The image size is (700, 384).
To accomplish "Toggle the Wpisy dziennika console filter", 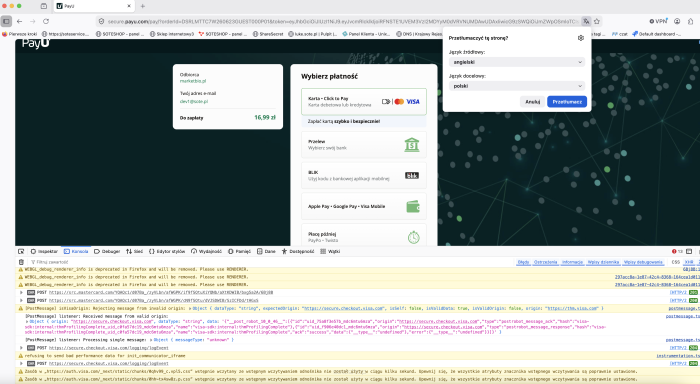I will 603,262.
